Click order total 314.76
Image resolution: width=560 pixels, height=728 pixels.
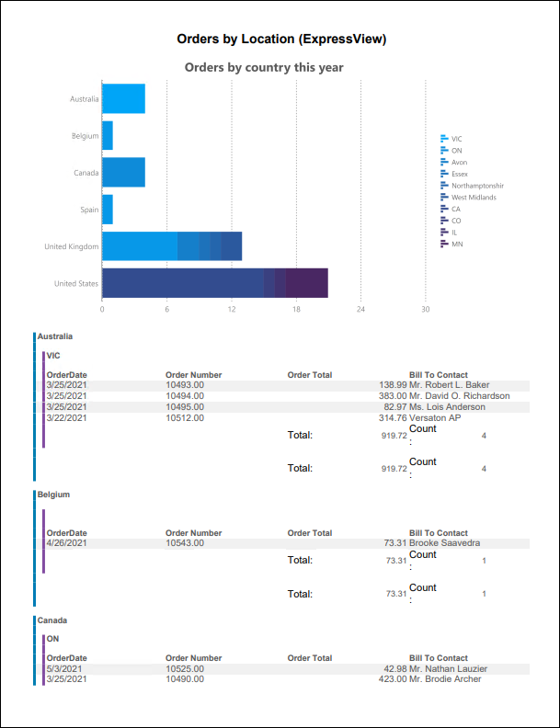[x=393, y=418]
